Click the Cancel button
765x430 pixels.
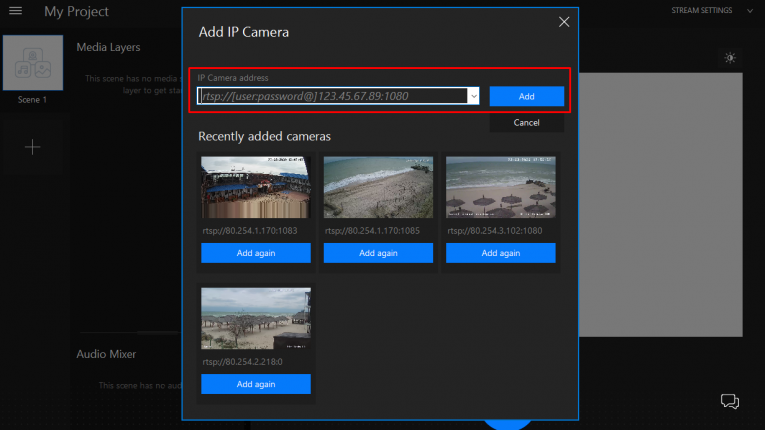pyautogui.click(x=526, y=123)
